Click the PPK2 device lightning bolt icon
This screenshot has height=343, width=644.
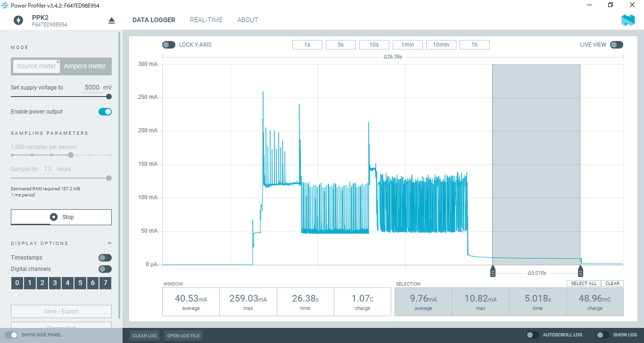click(18, 20)
